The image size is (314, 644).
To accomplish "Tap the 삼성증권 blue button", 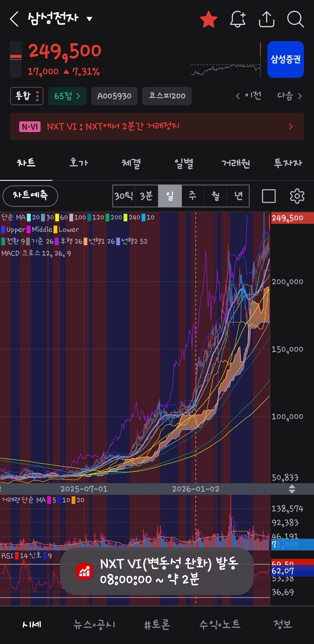I will [x=285, y=59].
